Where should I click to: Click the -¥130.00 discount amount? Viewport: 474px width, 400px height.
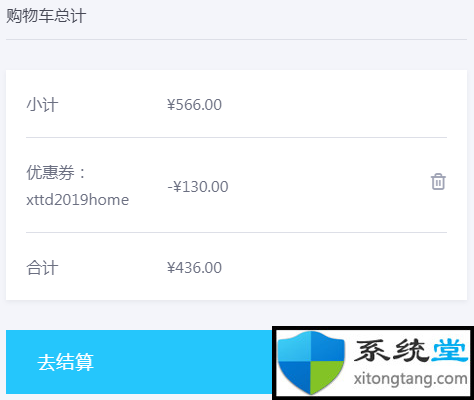click(x=198, y=186)
